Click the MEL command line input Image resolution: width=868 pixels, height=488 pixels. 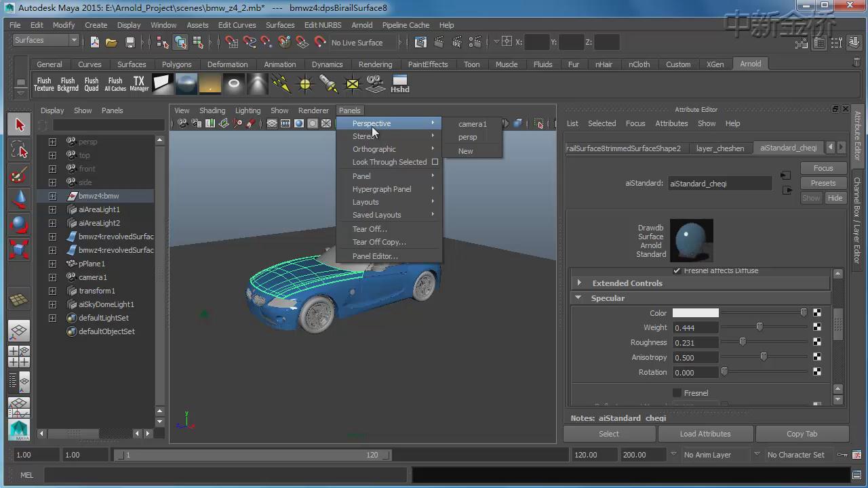pyautogui.click(x=225, y=475)
